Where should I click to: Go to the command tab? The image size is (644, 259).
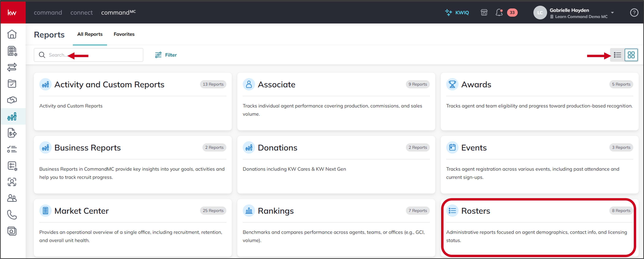48,12
